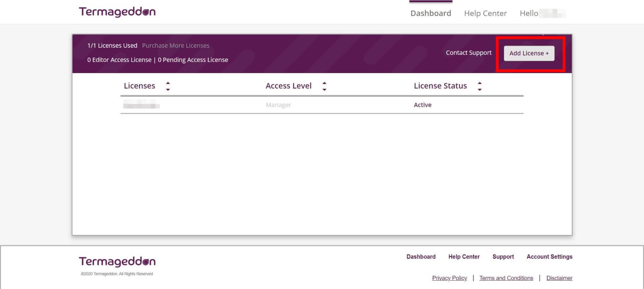The height and width of the screenshot is (289, 644).
Task: Click the Termageddon logo in the header
Action: tap(117, 12)
